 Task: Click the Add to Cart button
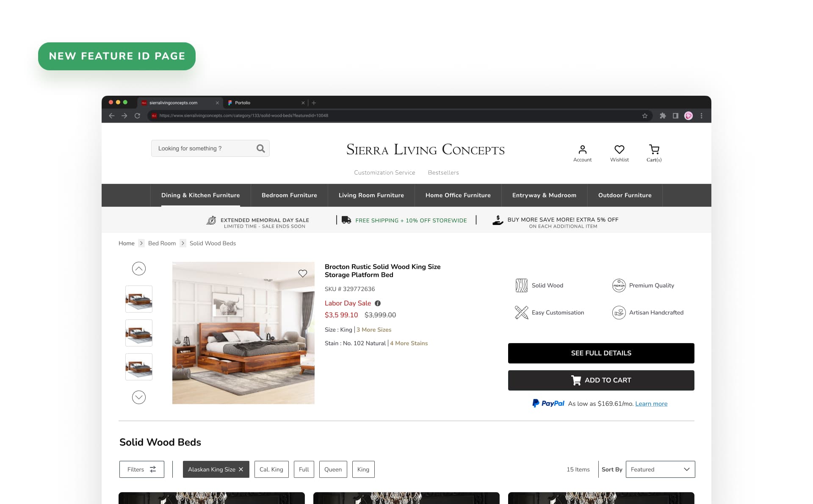601,380
